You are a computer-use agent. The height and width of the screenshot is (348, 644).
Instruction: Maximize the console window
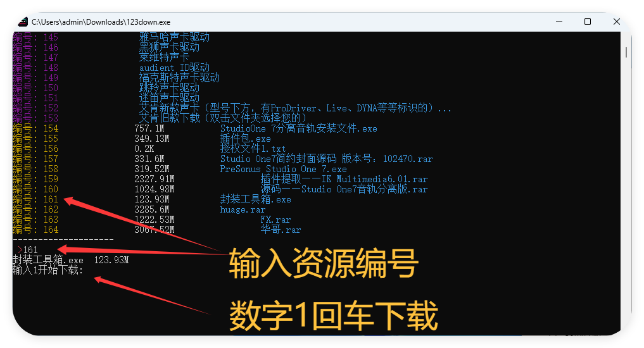pyautogui.click(x=588, y=22)
